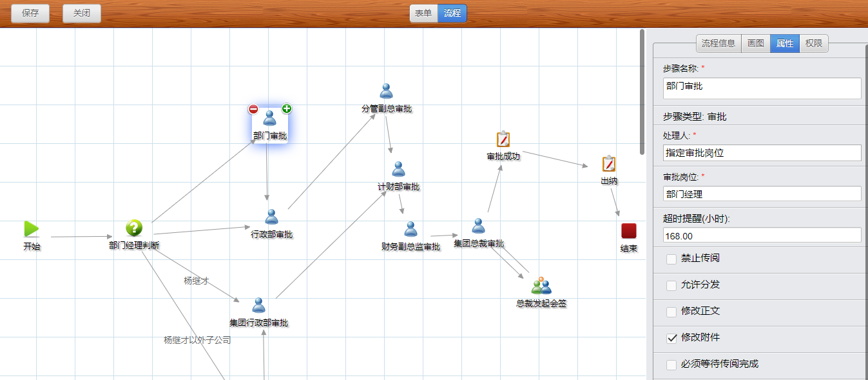The height and width of the screenshot is (380, 868).
Task: Click the green plus badge on 部门审批
Action: coord(285,108)
